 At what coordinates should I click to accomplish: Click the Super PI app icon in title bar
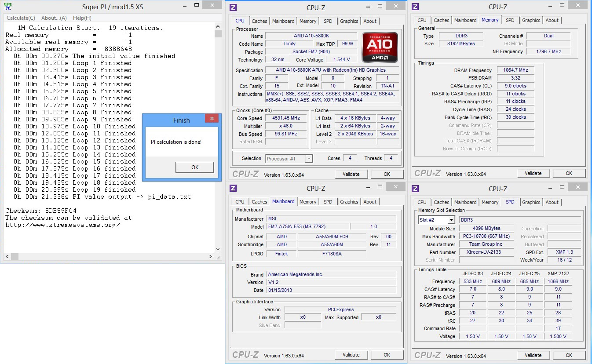click(8, 7)
